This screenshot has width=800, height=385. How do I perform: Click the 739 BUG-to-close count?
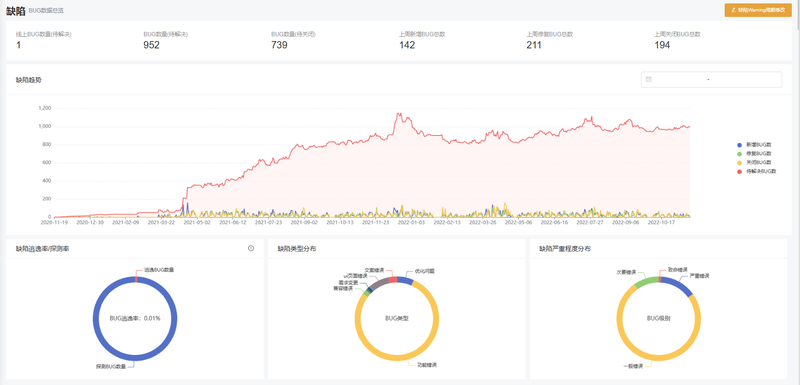(x=279, y=45)
